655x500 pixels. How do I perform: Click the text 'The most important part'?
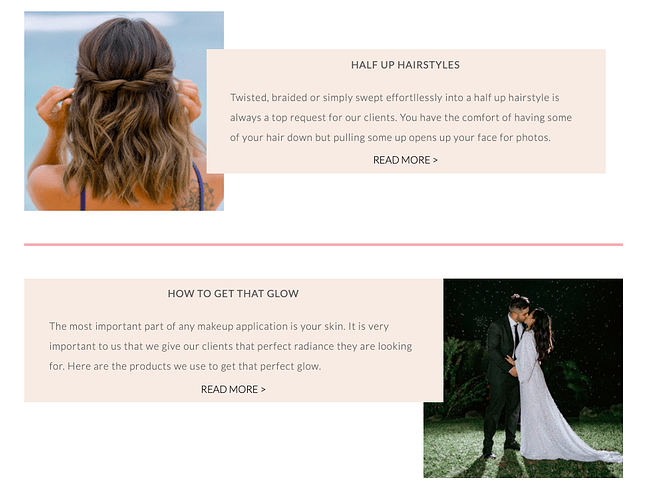(95, 326)
